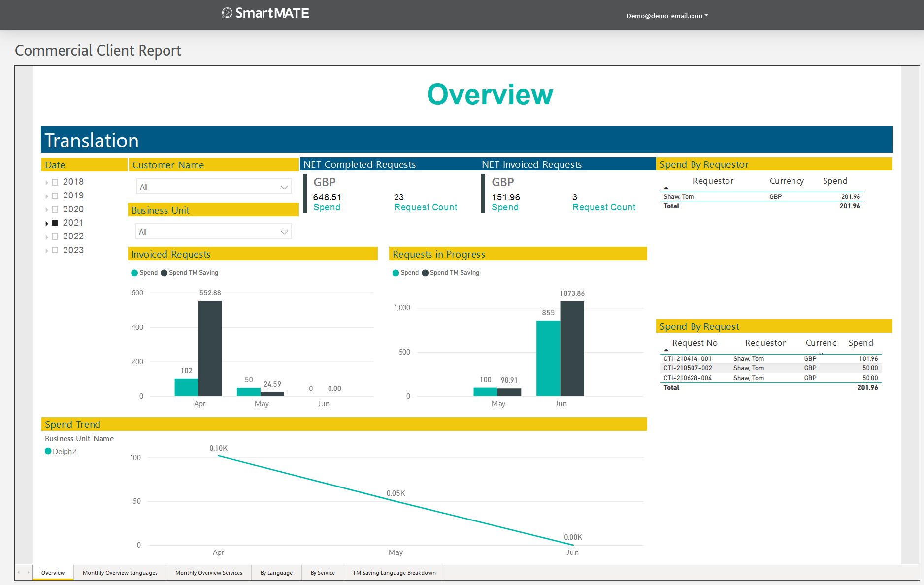
Task: Check the 2023 date checkbox
Action: 55,250
